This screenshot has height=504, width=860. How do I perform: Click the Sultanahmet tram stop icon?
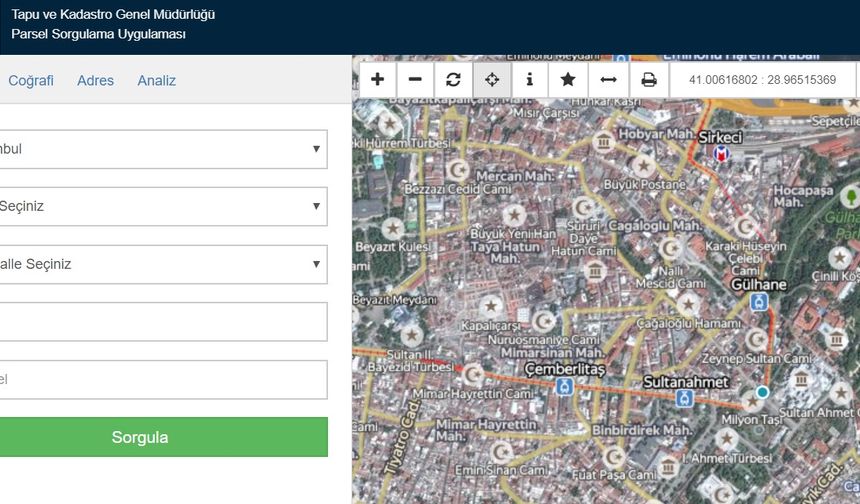pyautogui.click(x=684, y=399)
